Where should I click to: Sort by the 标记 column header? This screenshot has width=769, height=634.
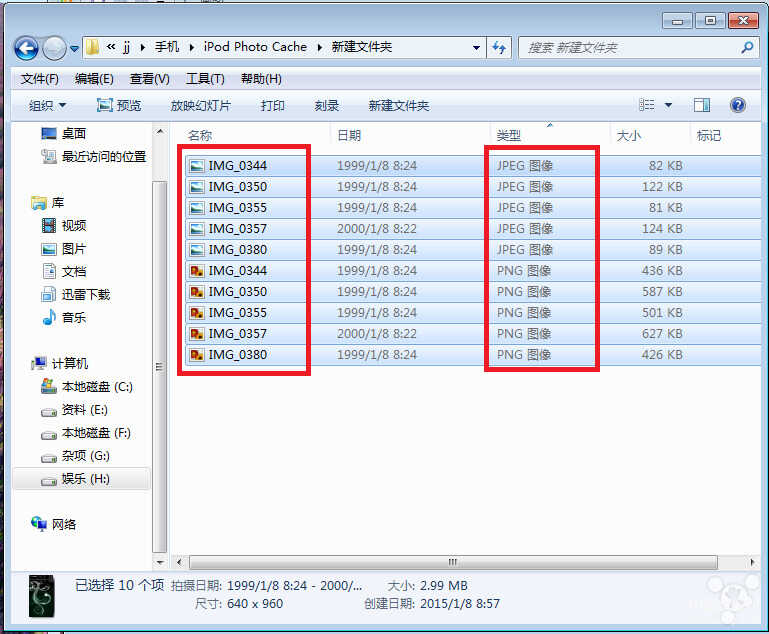tap(709, 135)
